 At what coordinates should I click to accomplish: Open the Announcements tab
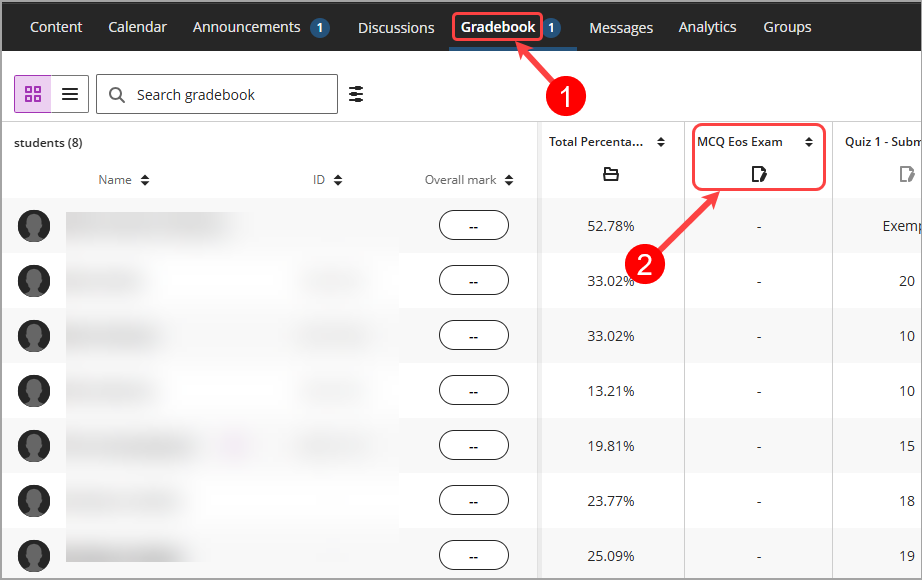point(246,27)
